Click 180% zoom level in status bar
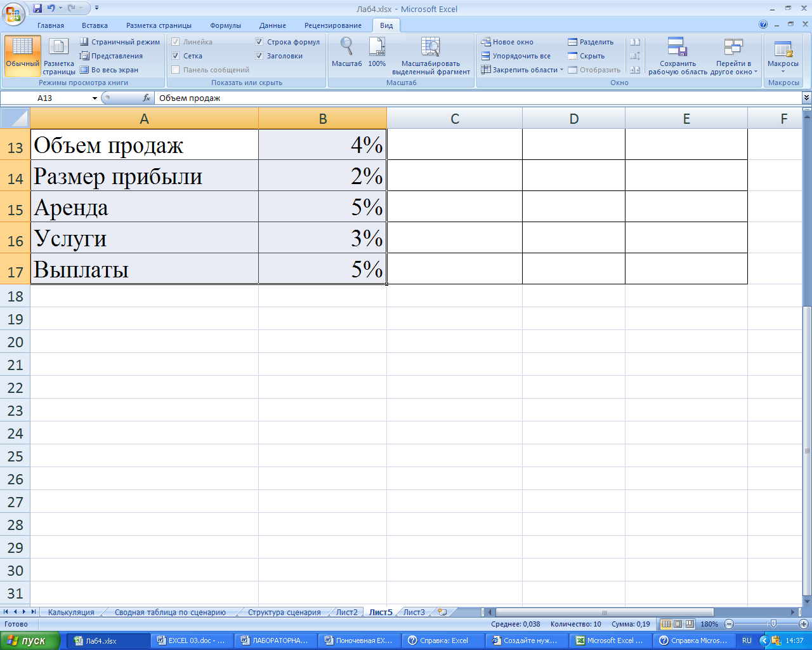This screenshot has width=812, height=650. 709,624
